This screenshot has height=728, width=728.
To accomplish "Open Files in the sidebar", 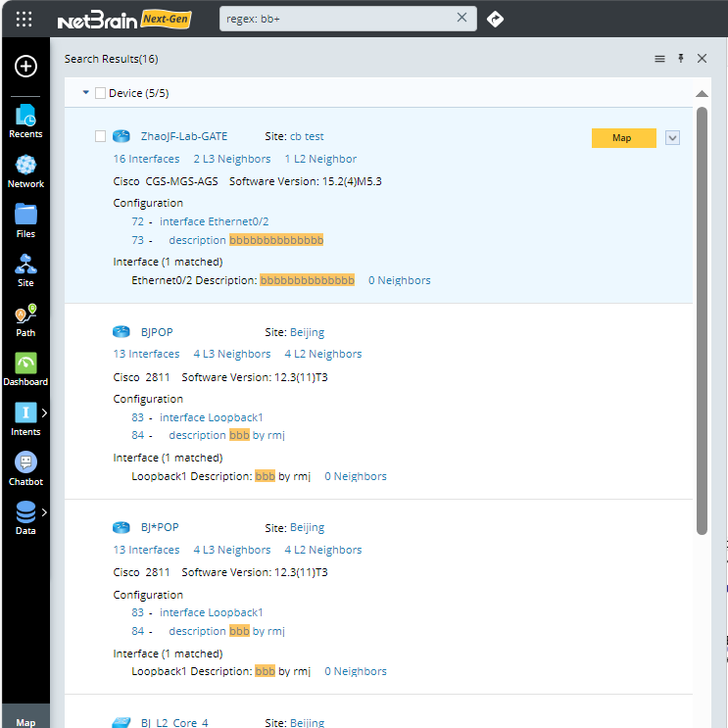I will [25, 221].
